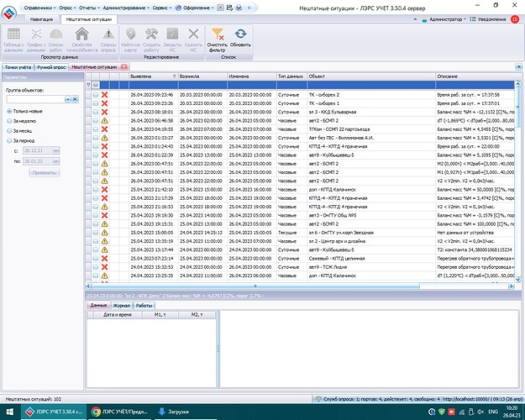Click the poll service status icon in status bar
This screenshot has width=525, height=420.
[318, 399]
